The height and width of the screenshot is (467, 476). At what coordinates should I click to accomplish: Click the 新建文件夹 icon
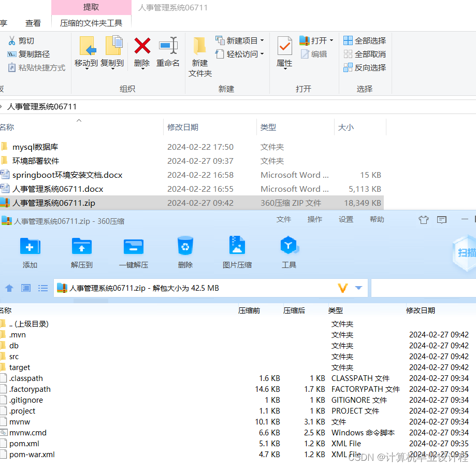pyautogui.click(x=200, y=54)
